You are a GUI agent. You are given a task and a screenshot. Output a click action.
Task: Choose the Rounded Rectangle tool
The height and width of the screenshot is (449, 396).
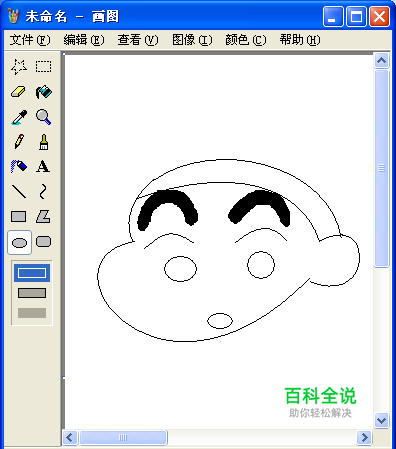[44, 242]
